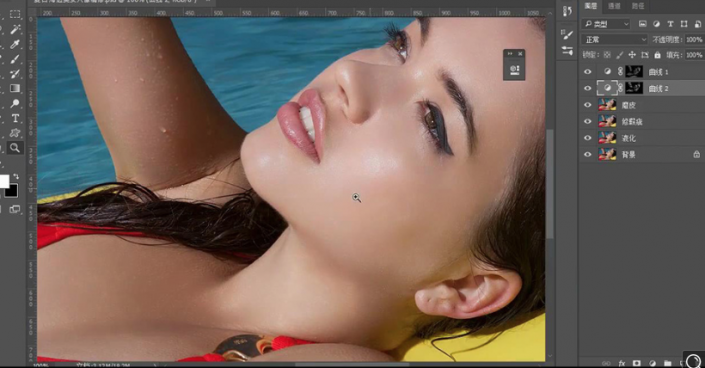The width and height of the screenshot is (705, 368).
Task: Select the Rectangular Marquee tool
Action: 15,14
